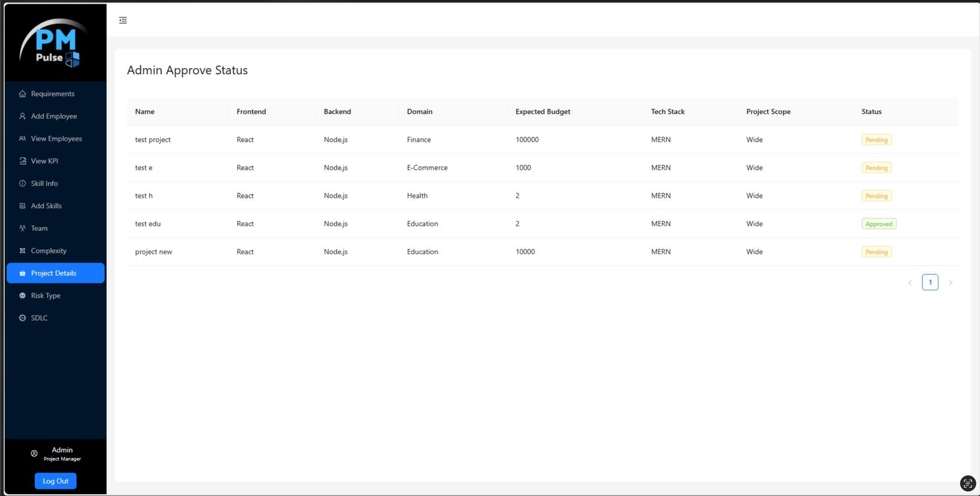The width and height of the screenshot is (980, 496).
Task: Click page 1 in the pagination
Action: tap(930, 282)
